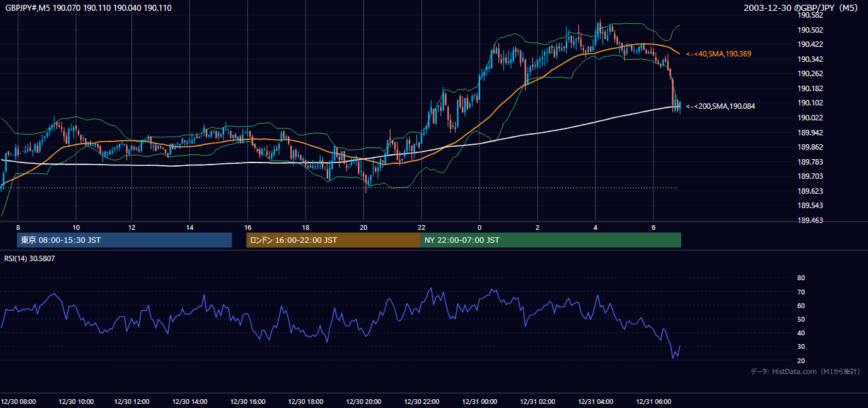The image size is (868, 408).
Task: Click hour tick 0 under price chart
Action: tap(480, 227)
